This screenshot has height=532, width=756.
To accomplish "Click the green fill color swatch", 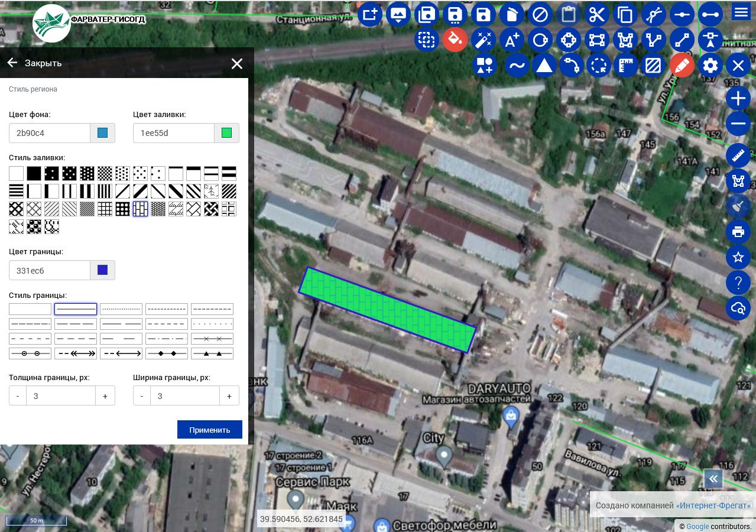I will (226, 133).
